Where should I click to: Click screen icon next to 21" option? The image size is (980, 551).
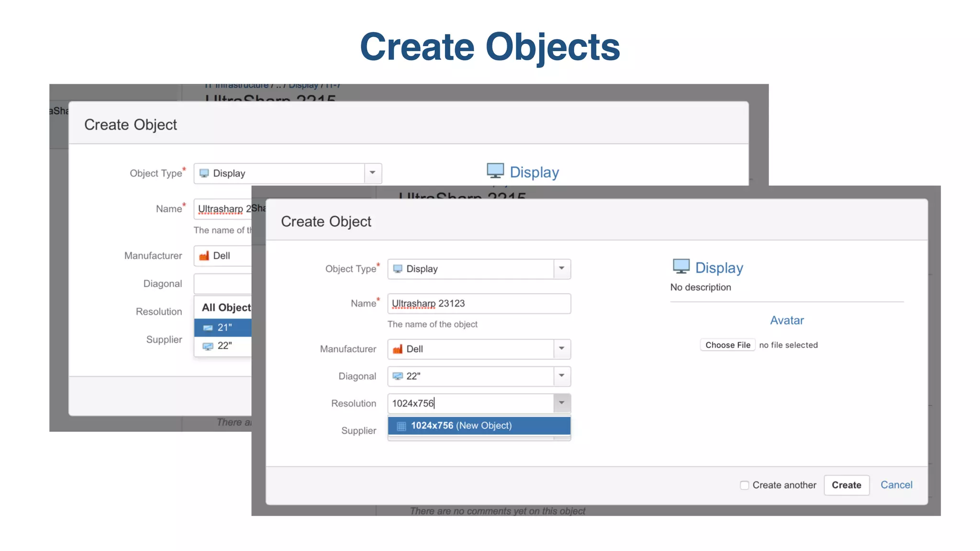[x=208, y=328]
